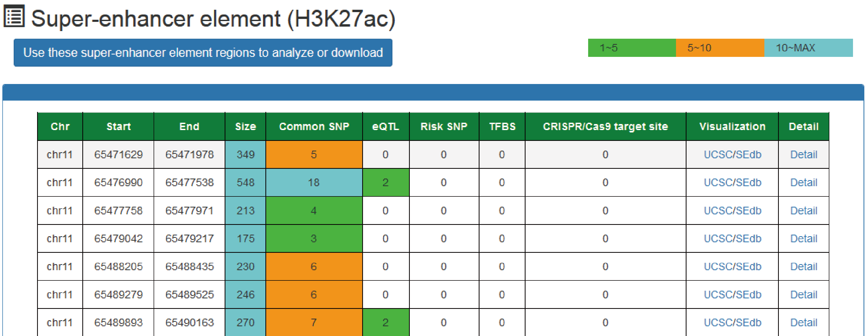Click the list icon beside Super-enhancer element title
868x336 pixels.
(x=14, y=16)
